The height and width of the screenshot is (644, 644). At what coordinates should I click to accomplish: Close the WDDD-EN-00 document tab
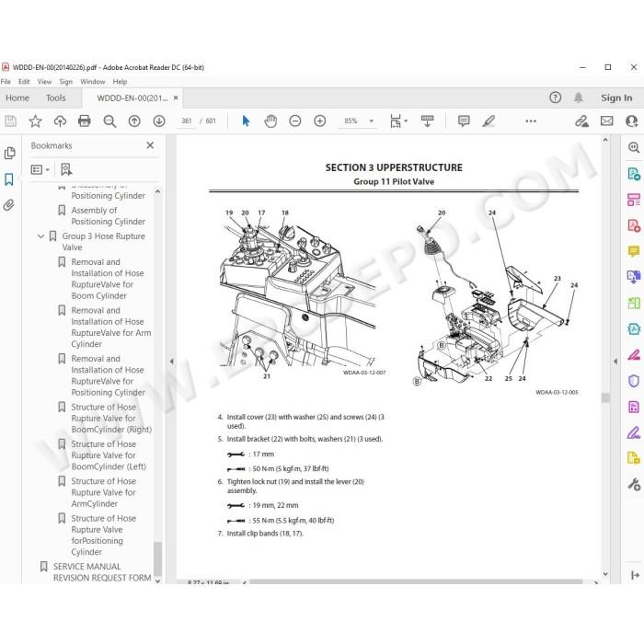[x=176, y=98]
